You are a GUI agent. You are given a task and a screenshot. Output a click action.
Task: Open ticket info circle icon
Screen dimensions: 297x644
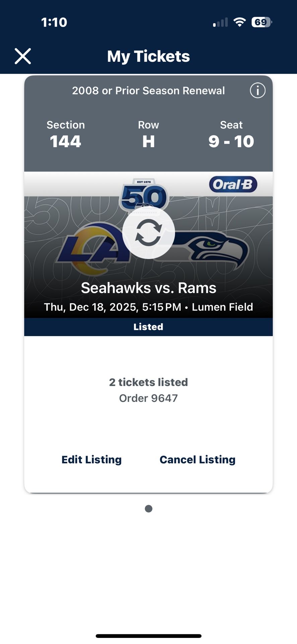pyautogui.click(x=257, y=91)
